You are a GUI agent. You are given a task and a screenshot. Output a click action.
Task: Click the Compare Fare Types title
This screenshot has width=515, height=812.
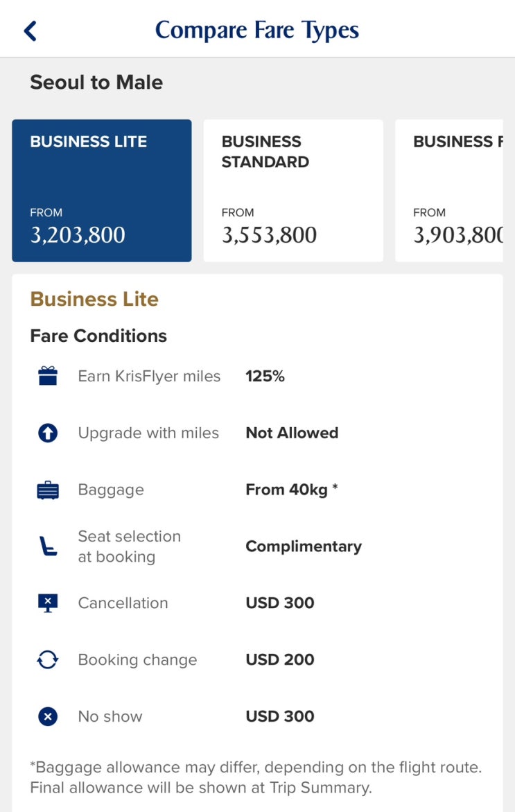(x=257, y=31)
